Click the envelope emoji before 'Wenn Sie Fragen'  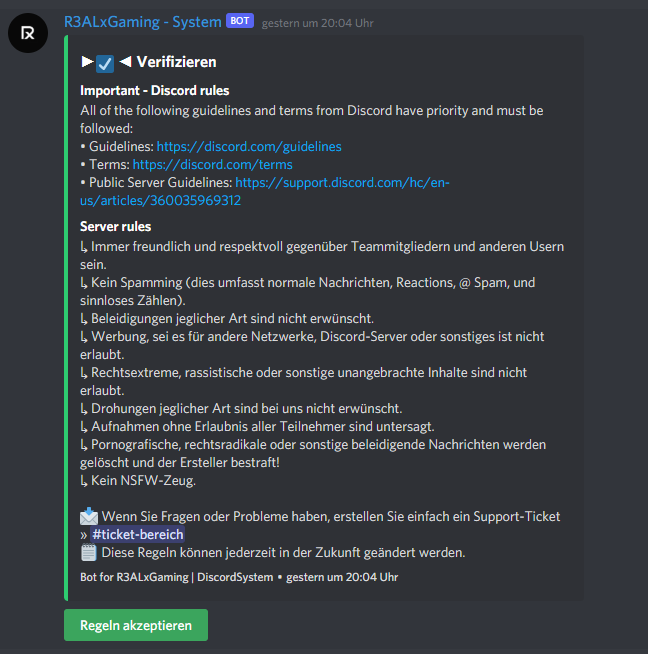coord(89,516)
